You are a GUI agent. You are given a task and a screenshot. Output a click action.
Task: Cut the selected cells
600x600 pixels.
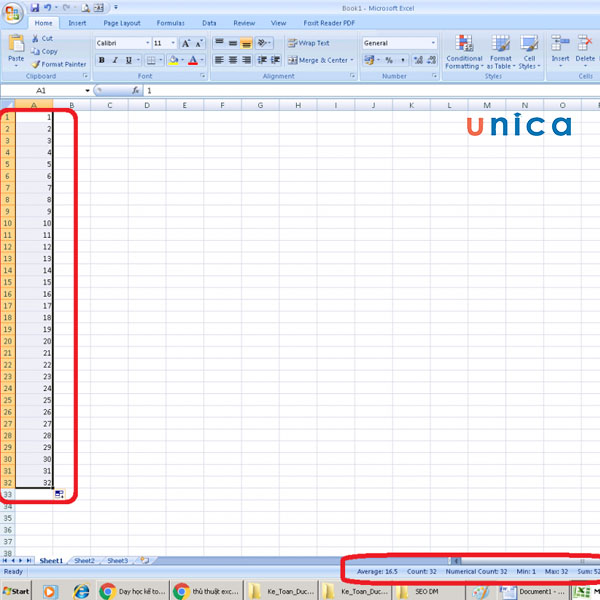[x=42, y=38]
